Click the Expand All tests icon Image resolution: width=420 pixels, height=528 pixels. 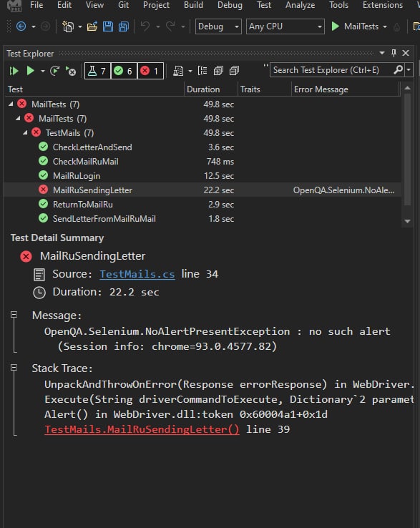coord(218,71)
